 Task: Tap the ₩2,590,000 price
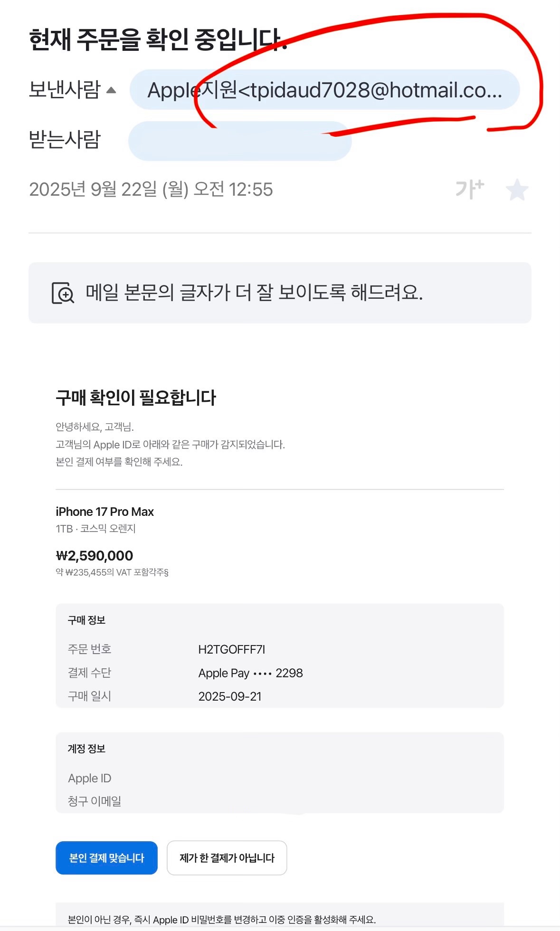pos(95,555)
